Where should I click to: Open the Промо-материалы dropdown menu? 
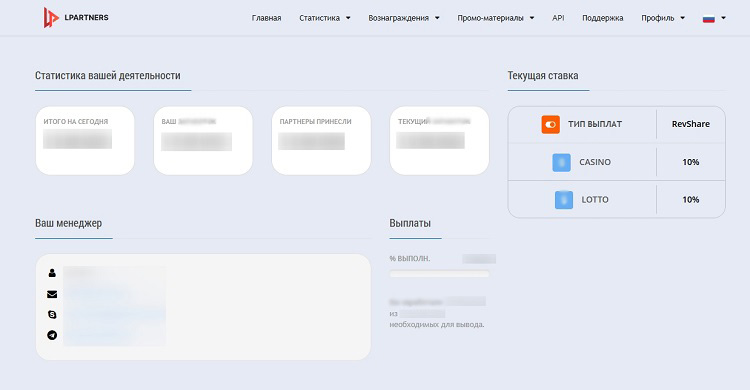(x=496, y=18)
